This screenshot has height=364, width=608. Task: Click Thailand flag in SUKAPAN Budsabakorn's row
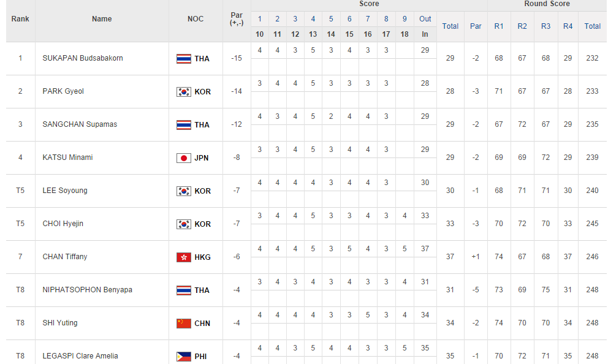[183, 59]
